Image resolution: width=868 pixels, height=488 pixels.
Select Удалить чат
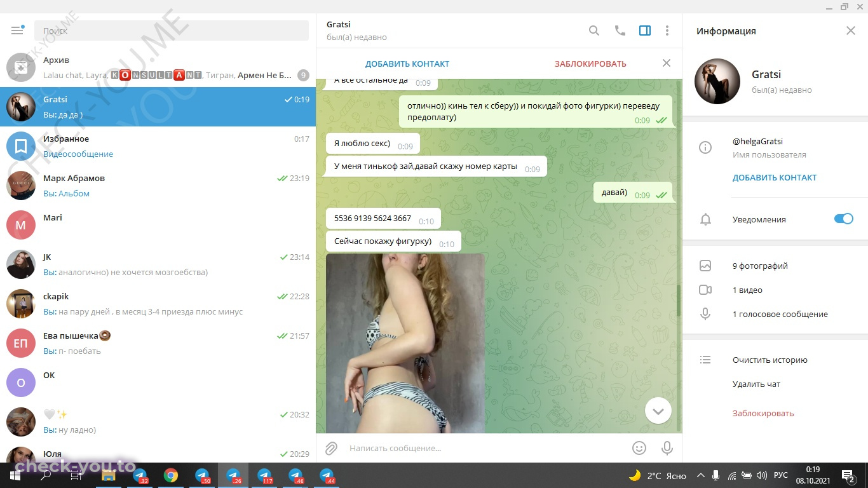756,384
